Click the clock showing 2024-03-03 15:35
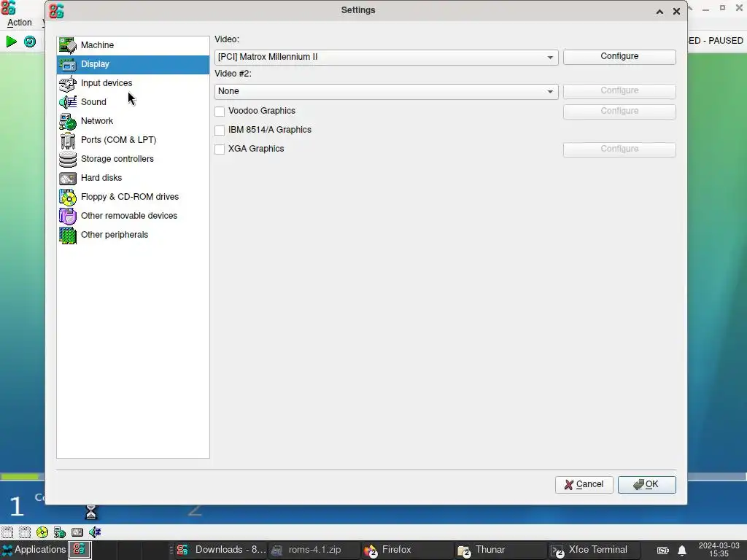 719,550
